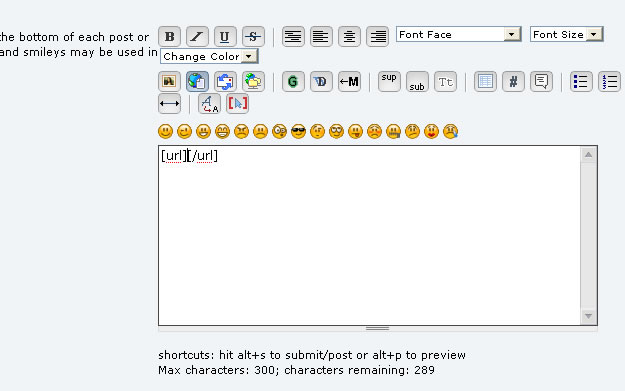Insert the first smiley face emoticon
625x391 pixels.
coord(165,131)
